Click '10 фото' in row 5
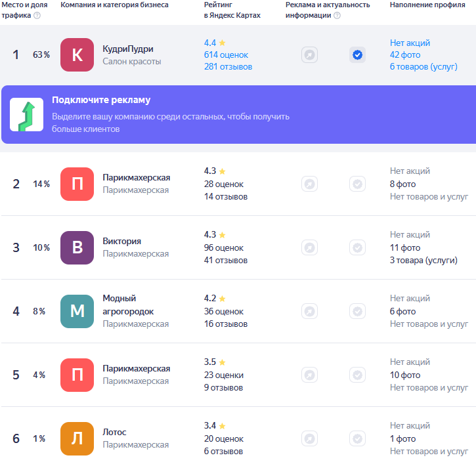Screen dimensions: 476x466 405,375
